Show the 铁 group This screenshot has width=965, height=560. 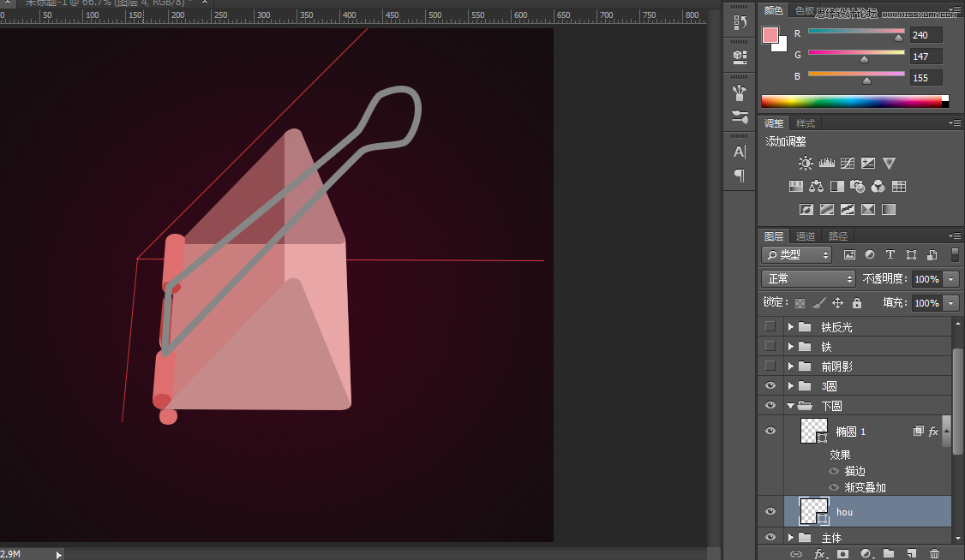click(x=770, y=346)
